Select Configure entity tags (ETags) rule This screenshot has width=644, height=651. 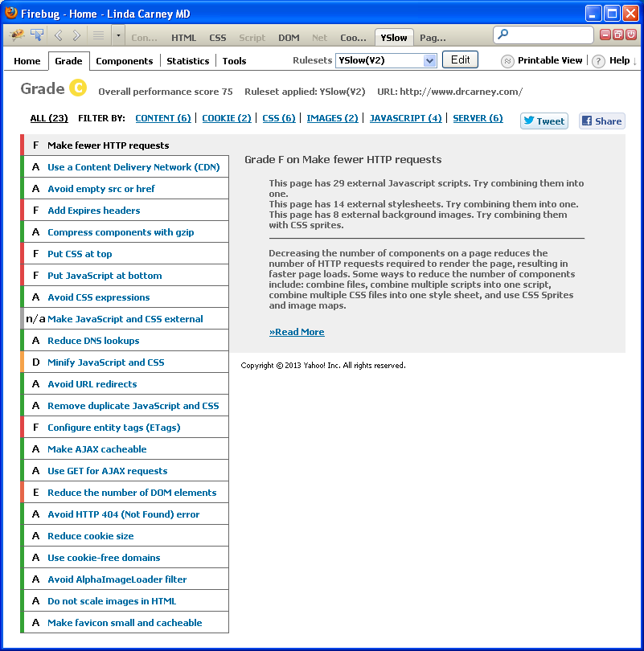coord(125,428)
